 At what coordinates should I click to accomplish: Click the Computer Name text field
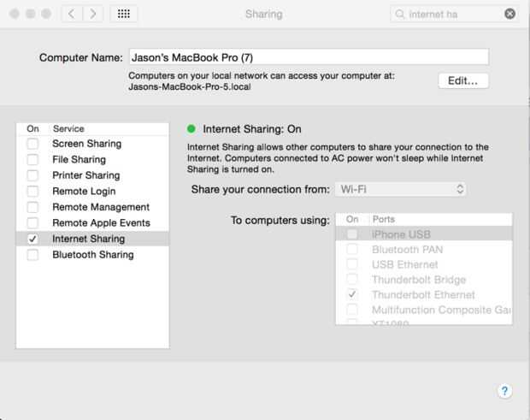(x=308, y=57)
